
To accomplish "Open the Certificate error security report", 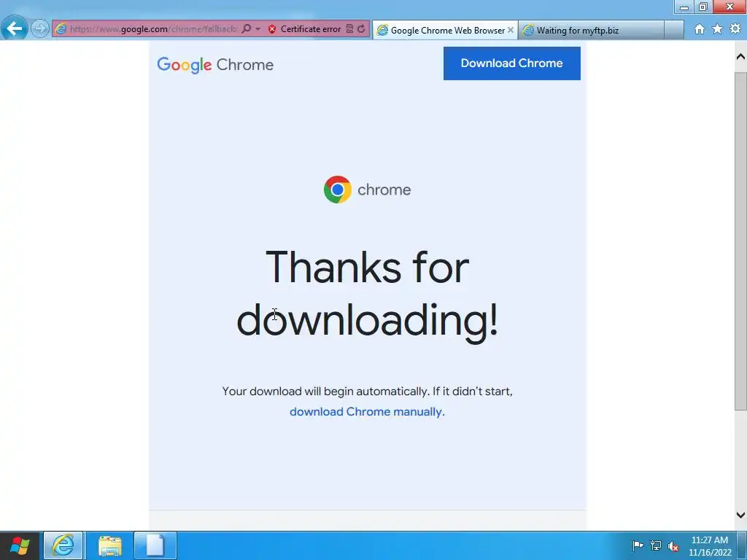I will click(304, 29).
